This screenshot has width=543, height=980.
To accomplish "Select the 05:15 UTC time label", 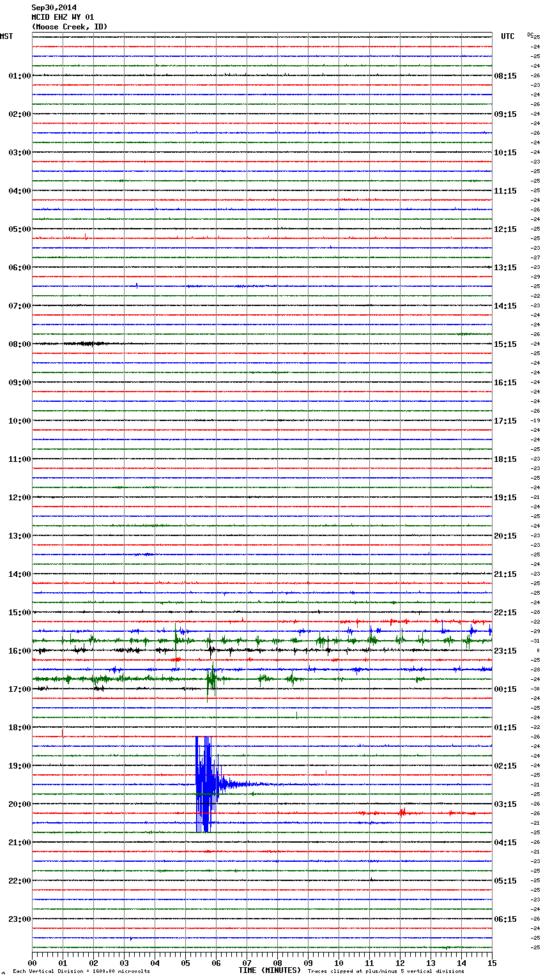I will point(505,881).
